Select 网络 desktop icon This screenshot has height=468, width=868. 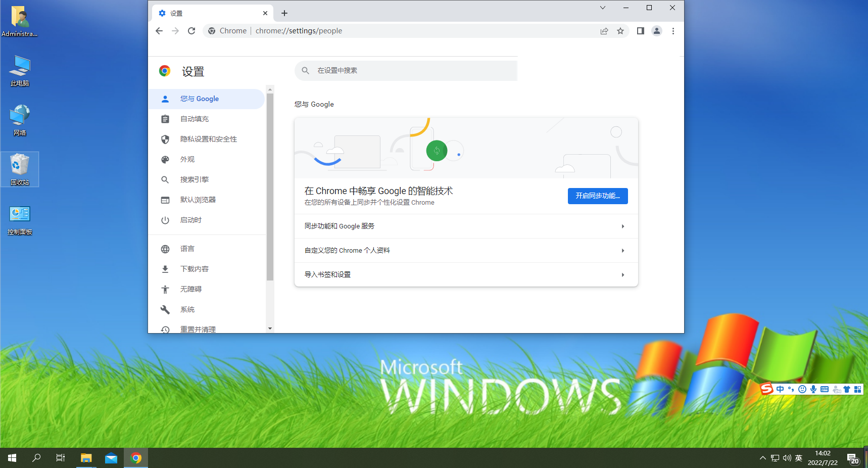(20, 120)
